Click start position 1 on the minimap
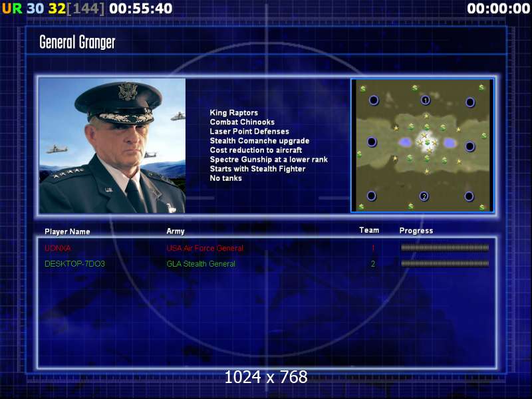 426,100
